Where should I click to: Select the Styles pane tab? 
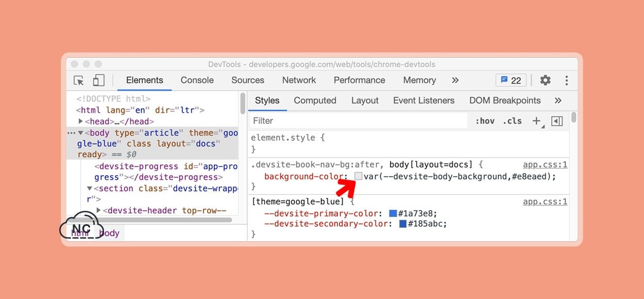[x=267, y=101]
